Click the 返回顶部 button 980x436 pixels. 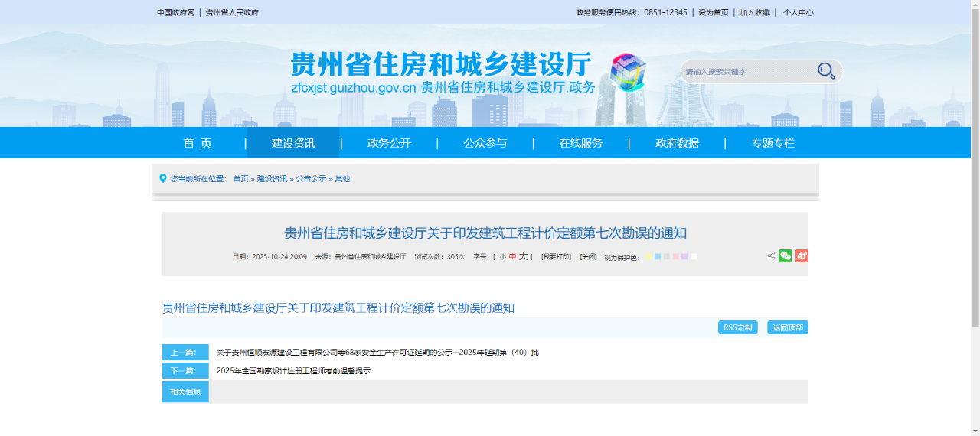click(x=787, y=327)
